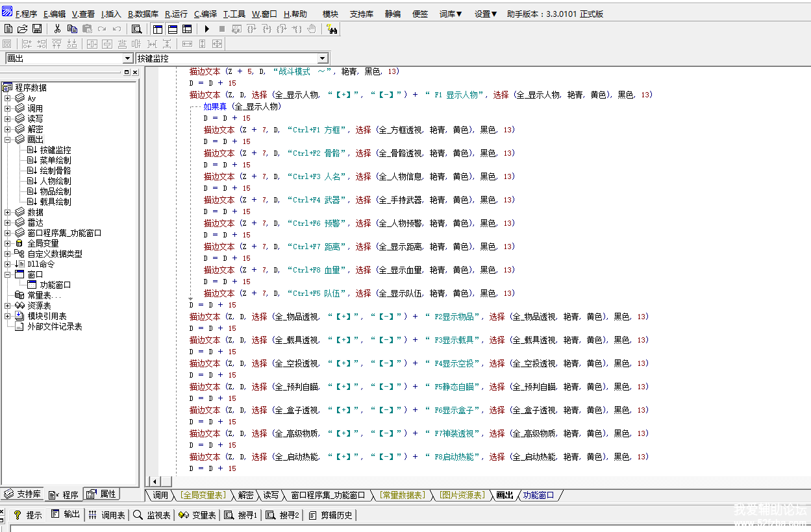Expand the 数据 tree node

[8, 212]
